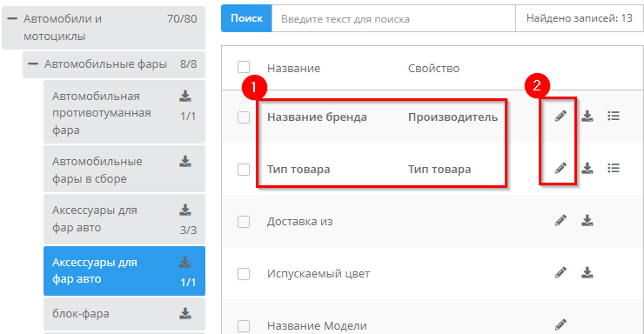The height and width of the screenshot is (334, 644).
Task: Click the Найдено записей: 13 counter
Action: click(x=579, y=18)
